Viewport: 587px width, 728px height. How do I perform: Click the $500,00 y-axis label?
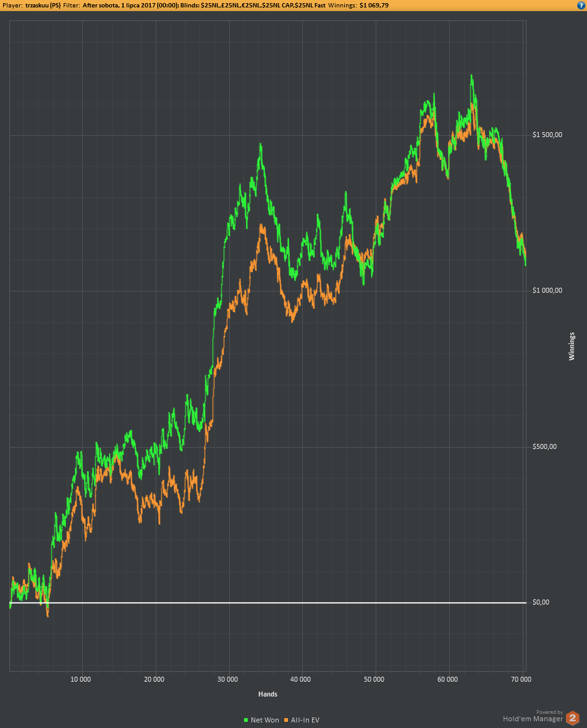[545, 446]
